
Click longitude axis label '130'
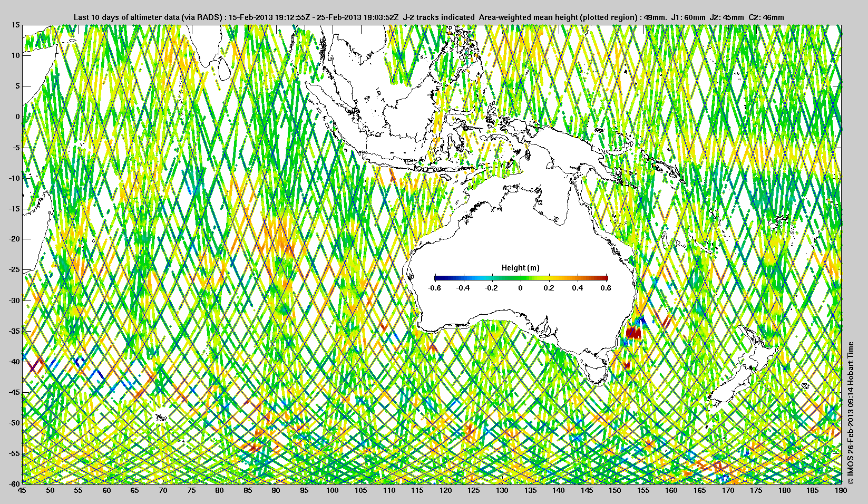502,490
